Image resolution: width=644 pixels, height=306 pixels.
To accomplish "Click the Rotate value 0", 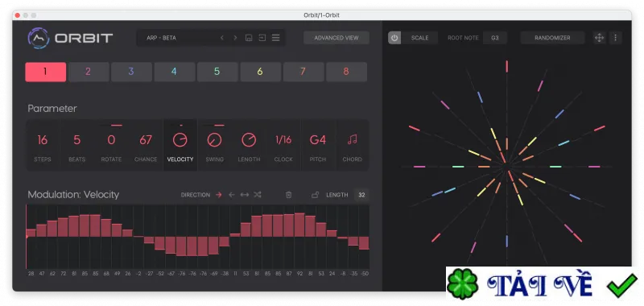I will (111, 140).
